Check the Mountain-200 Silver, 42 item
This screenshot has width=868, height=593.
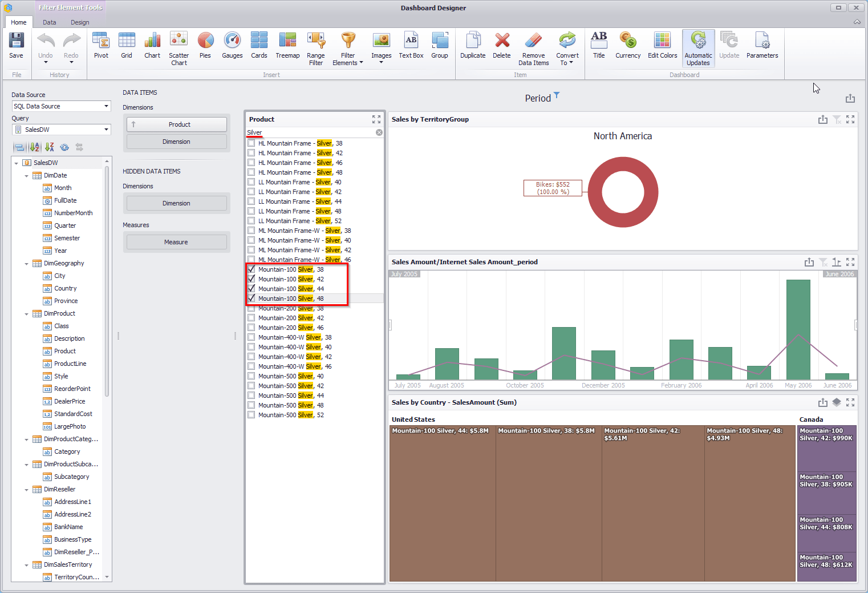pyautogui.click(x=252, y=318)
